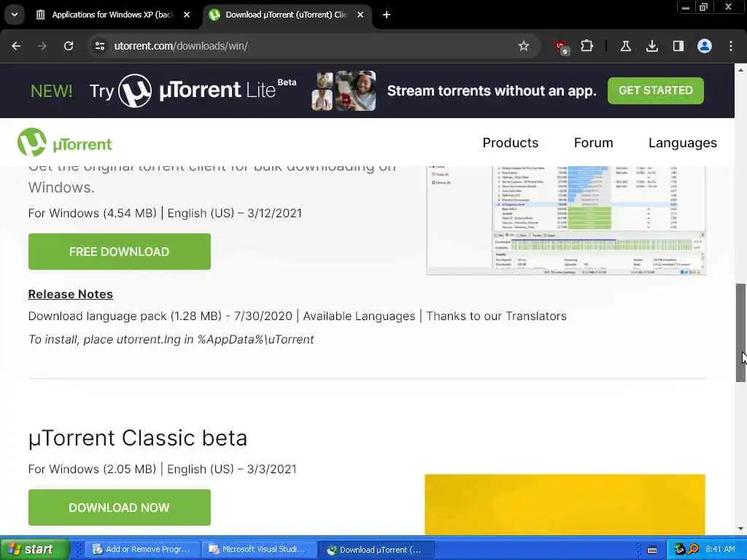This screenshot has width=747, height=560.
Task: Open the Languages menu
Action: [682, 143]
